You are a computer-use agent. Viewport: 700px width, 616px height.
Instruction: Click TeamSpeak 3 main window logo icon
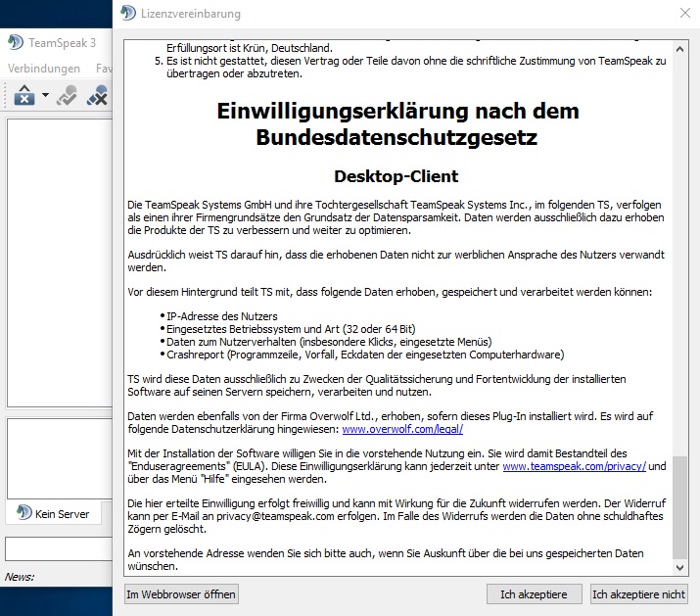[x=16, y=42]
